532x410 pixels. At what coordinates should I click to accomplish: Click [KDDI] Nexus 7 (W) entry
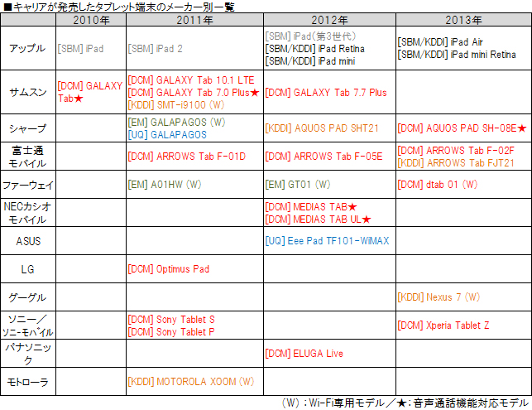point(439,297)
